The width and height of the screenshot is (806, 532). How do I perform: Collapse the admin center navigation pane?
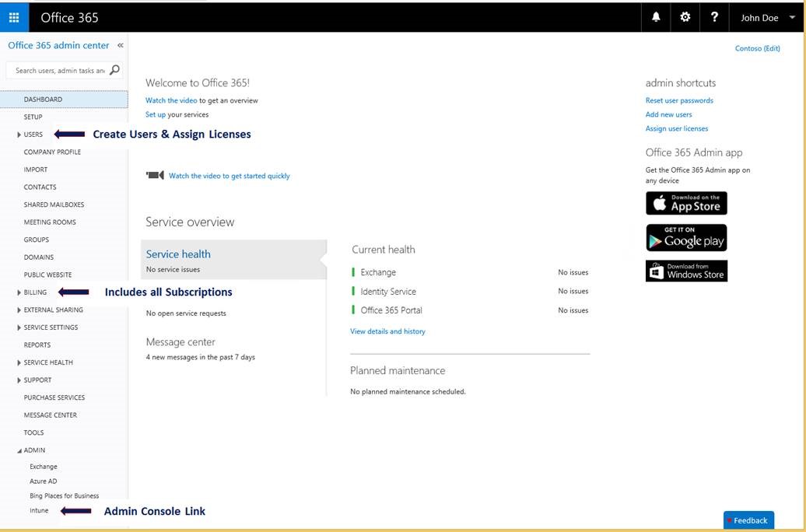[x=121, y=45]
